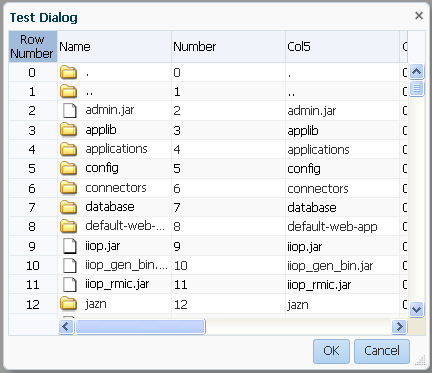The width and height of the screenshot is (432, 373).
Task: Click vertical scrollbar down arrow
Action: 417,309
